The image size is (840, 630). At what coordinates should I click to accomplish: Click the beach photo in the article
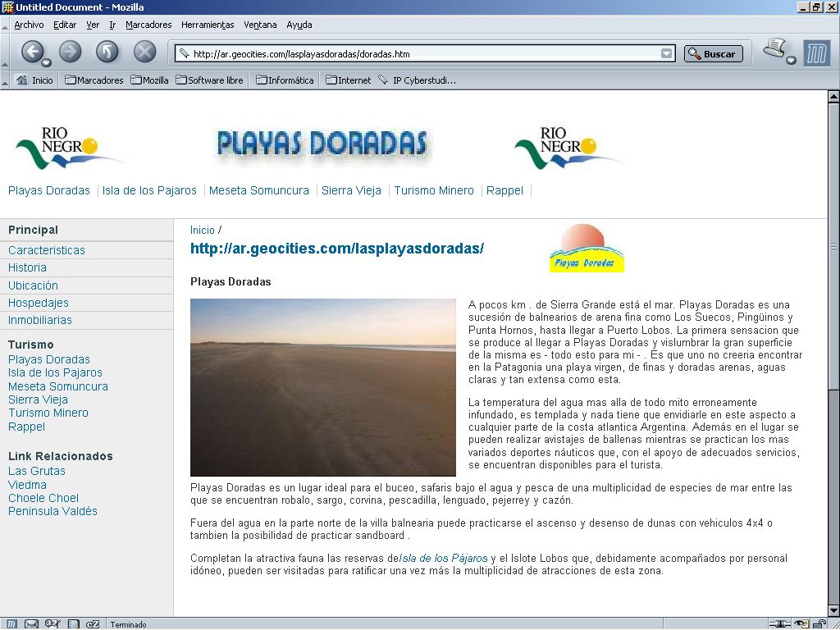tap(322, 387)
